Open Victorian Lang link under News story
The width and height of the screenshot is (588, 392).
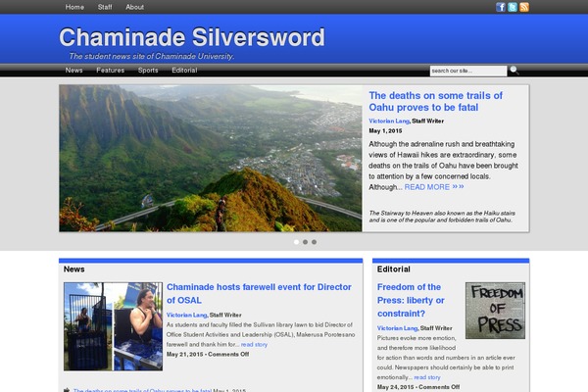pos(186,315)
